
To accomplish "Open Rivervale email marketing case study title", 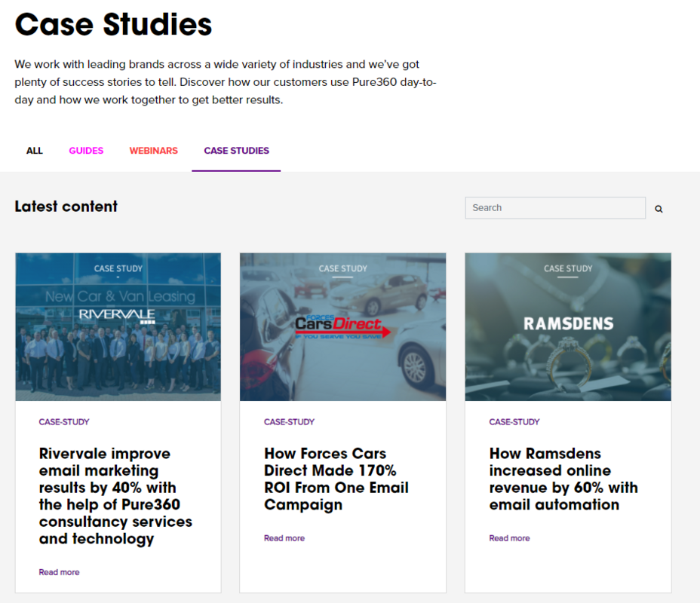I will pos(115,496).
